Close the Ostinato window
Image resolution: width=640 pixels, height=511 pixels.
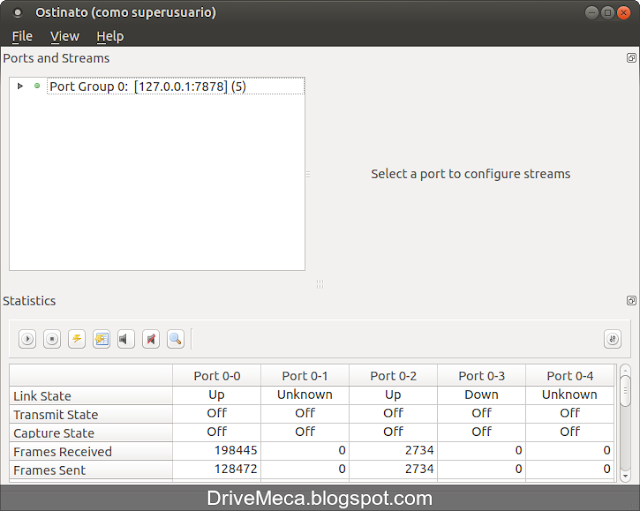click(x=624, y=13)
